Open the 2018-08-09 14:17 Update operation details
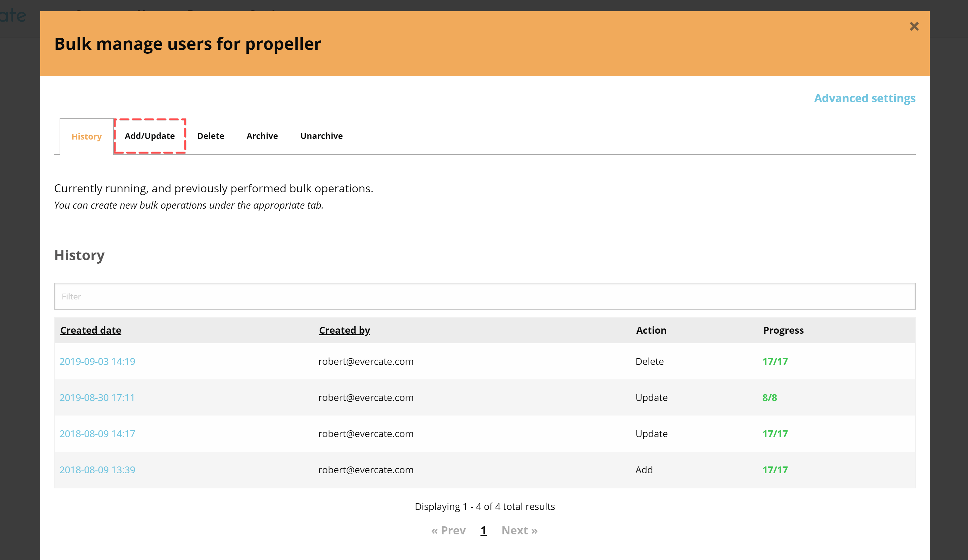The image size is (968, 560). coord(97,433)
